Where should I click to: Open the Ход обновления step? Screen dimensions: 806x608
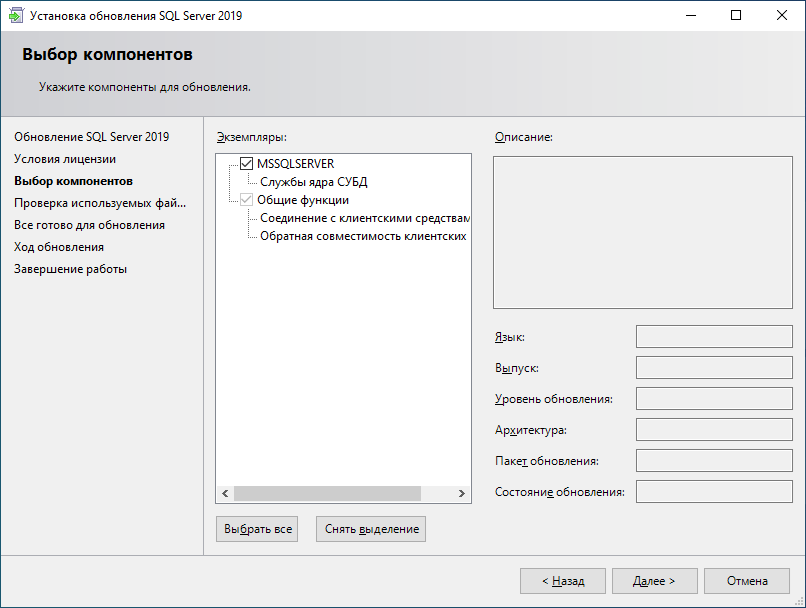(x=59, y=247)
